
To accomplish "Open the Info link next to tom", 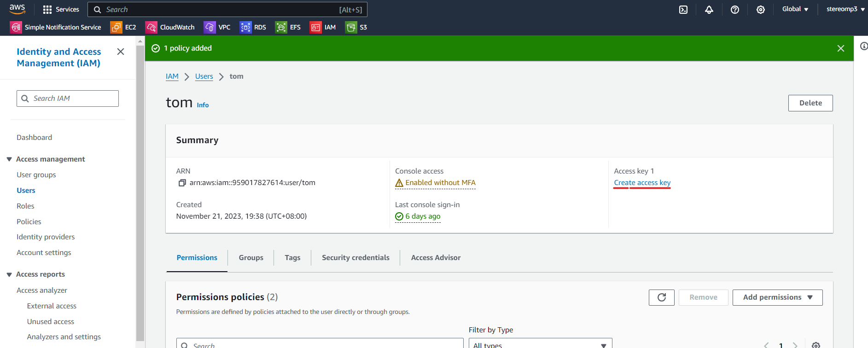I will (203, 105).
